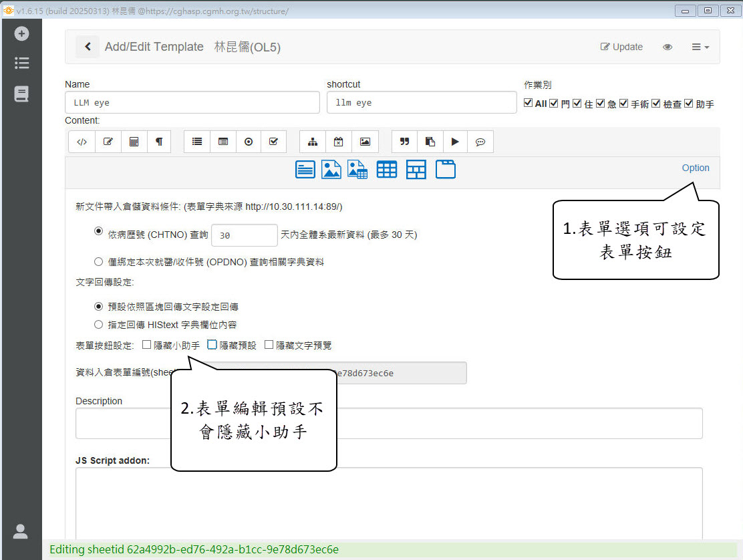This screenshot has height=560, width=743.
Task: Click the eye preview icon
Action: 667,47
